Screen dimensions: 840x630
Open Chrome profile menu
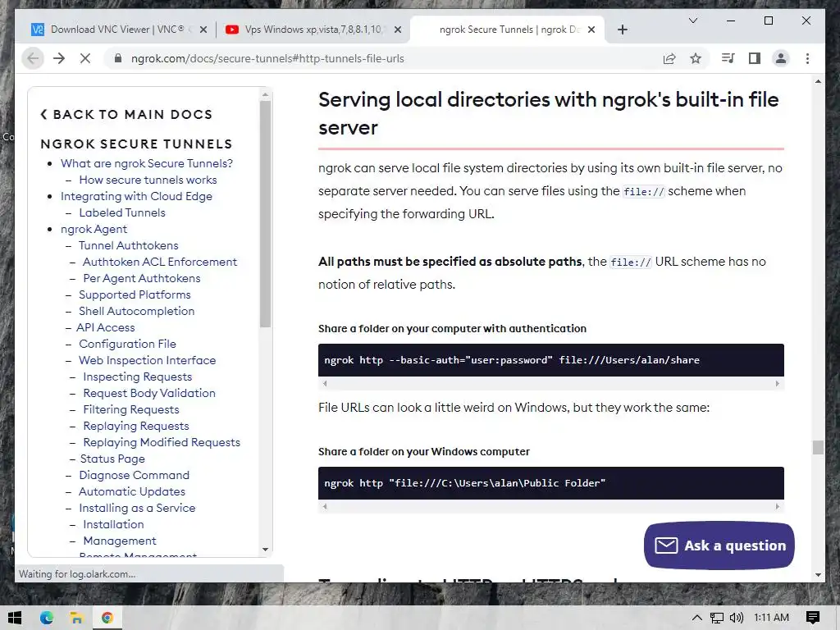(x=781, y=58)
